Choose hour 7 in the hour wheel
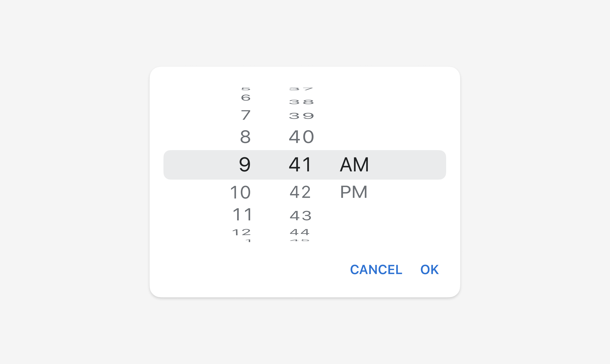 point(246,115)
